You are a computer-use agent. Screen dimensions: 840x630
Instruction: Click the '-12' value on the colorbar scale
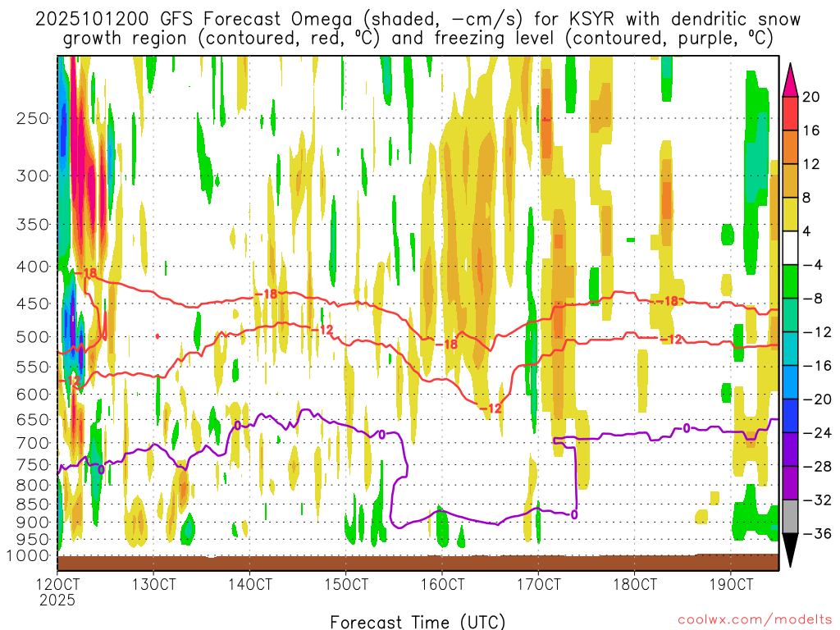(x=817, y=332)
